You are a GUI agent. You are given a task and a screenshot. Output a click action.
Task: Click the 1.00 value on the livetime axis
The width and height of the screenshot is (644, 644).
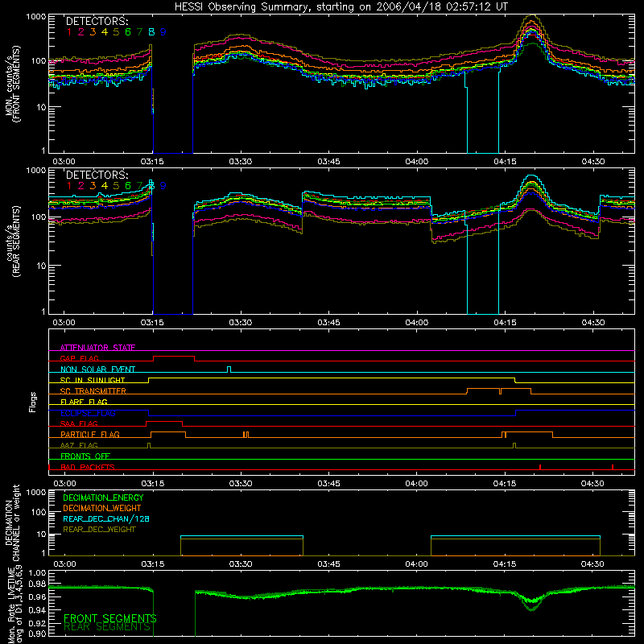click(x=37, y=573)
